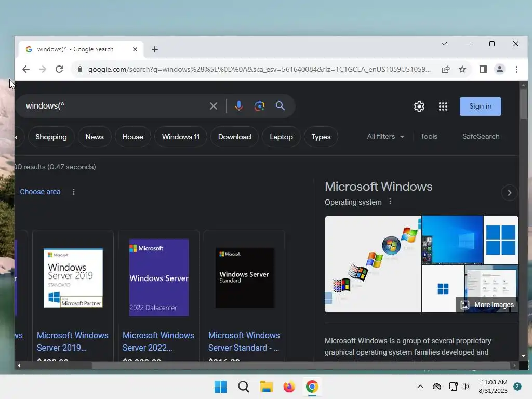Open the search Tools
Viewport: 532px width, 399px height.
429,137
